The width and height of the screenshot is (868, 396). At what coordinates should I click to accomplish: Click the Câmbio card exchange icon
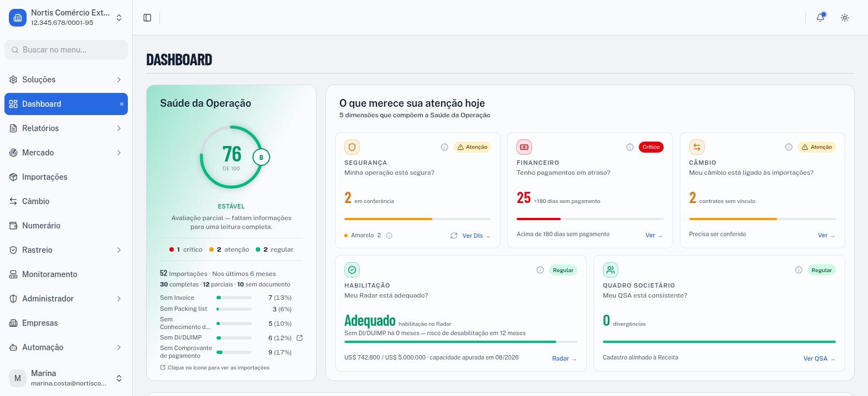point(697,147)
